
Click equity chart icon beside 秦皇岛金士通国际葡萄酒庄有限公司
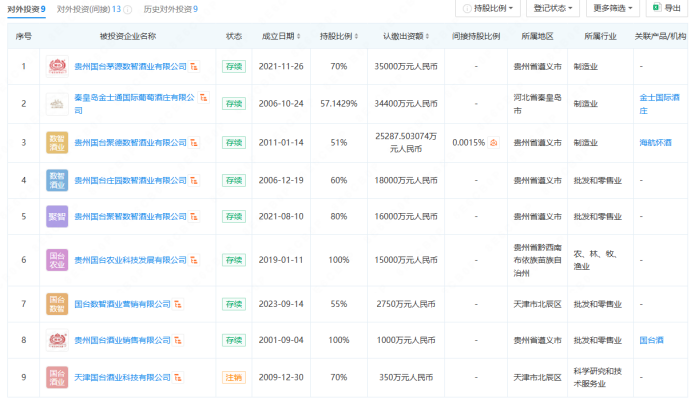(x=203, y=98)
